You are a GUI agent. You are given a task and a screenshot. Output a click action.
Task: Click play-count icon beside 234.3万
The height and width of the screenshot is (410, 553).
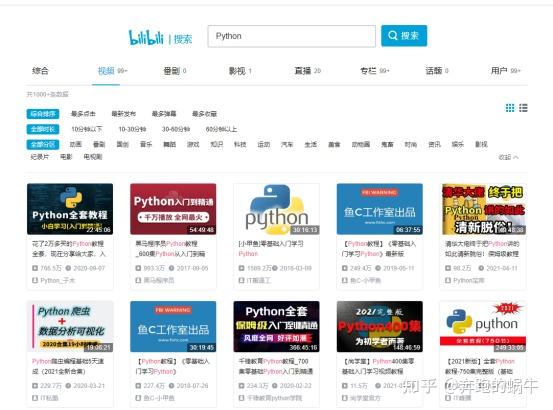pos(242,386)
